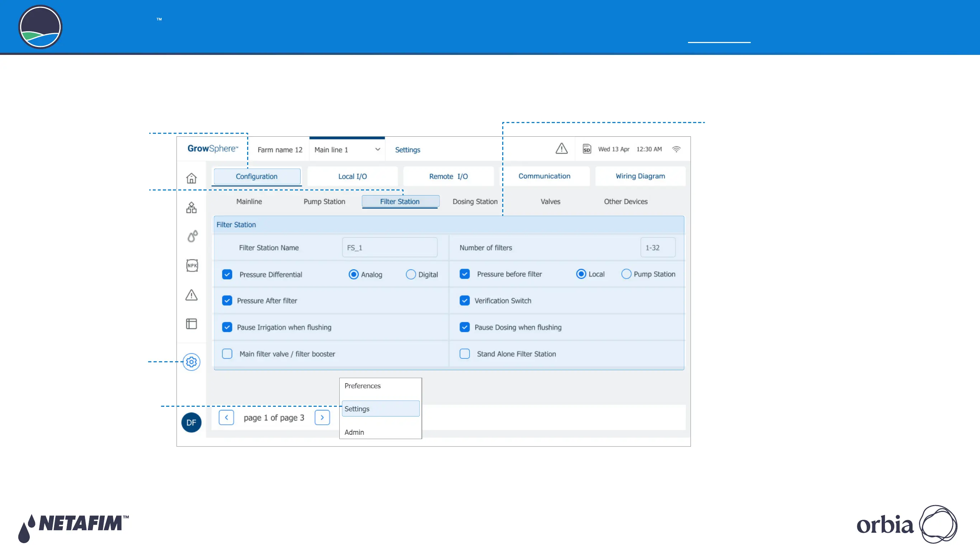The height and width of the screenshot is (551, 980).
Task: Click the round logo in blue banner
Action: tap(40, 27)
